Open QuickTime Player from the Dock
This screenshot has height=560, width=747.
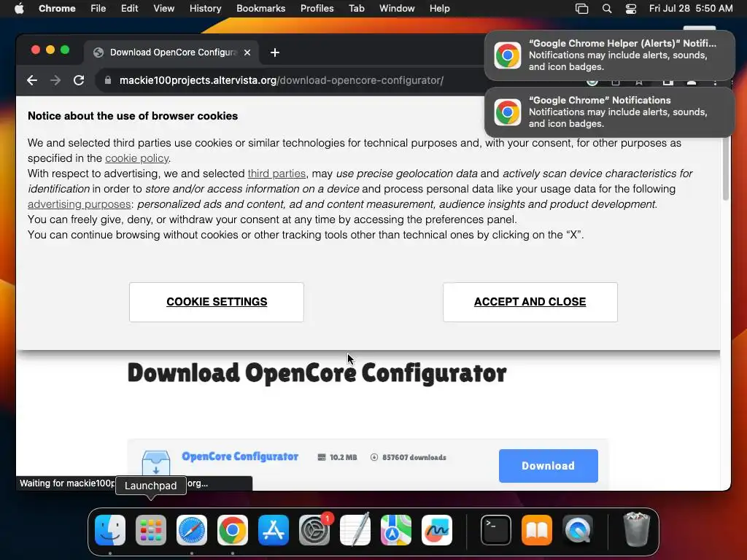pos(578,530)
